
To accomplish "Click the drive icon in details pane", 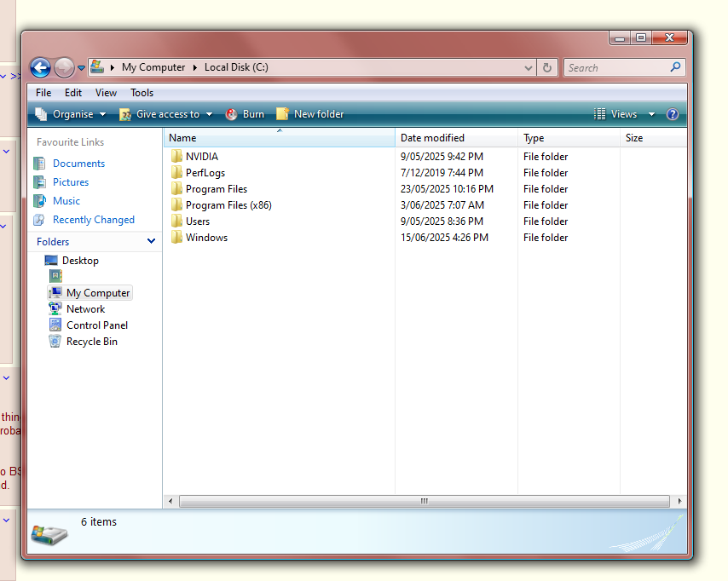I will tap(49, 535).
